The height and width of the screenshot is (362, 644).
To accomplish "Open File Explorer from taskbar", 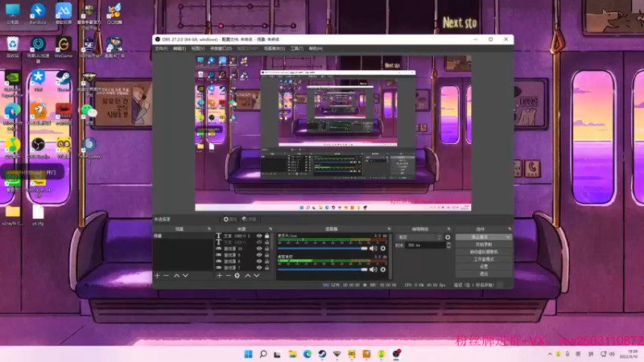I will 292,354.
